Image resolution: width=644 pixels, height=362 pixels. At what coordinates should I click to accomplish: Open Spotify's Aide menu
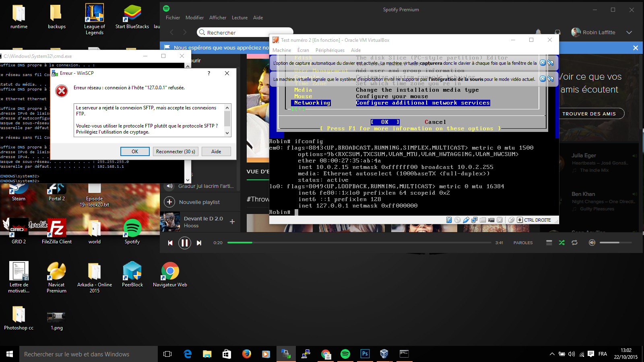coord(258,18)
